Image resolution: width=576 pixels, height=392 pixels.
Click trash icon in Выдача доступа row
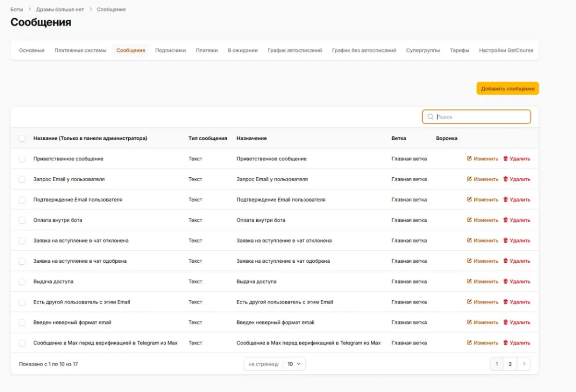click(x=505, y=281)
